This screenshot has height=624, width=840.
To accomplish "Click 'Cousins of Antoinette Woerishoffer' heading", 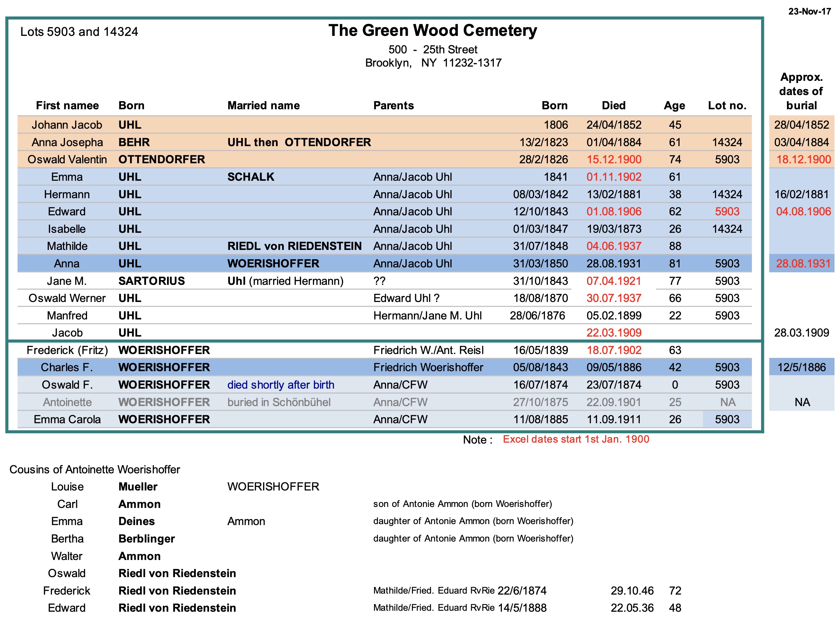I will 94,469.
